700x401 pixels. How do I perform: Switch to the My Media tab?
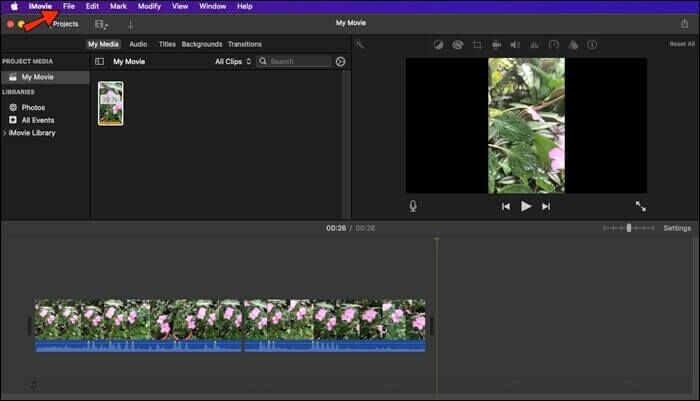[103, 44]
